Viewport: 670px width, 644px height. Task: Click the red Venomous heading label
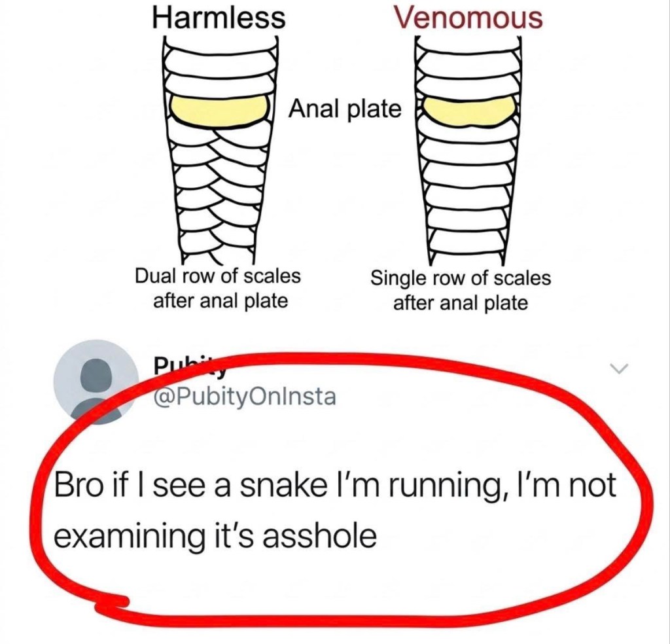(x=468, y=18)
